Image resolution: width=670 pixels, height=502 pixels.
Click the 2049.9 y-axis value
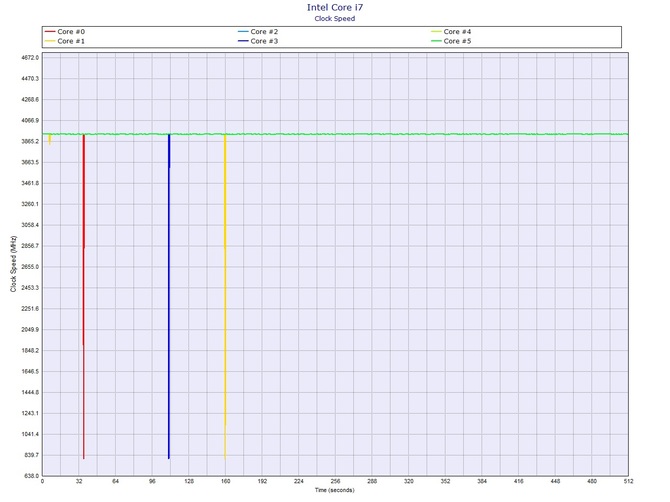30,330
